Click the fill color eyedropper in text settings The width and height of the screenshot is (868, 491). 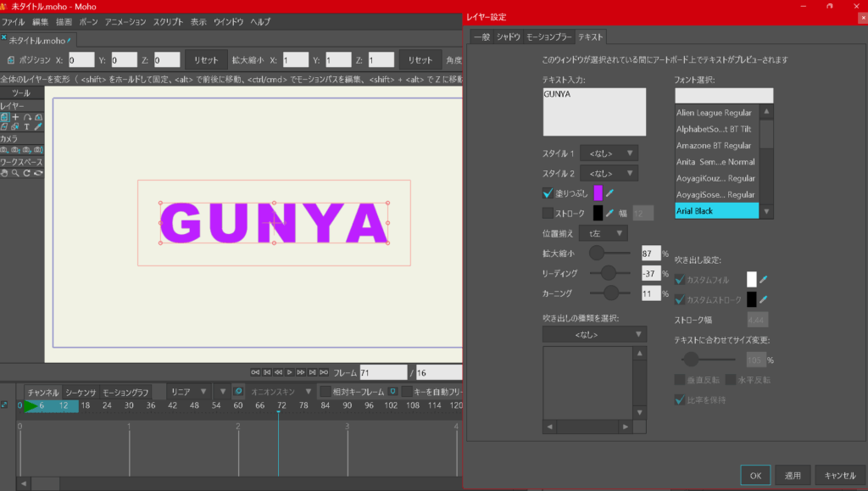[609, 193]
